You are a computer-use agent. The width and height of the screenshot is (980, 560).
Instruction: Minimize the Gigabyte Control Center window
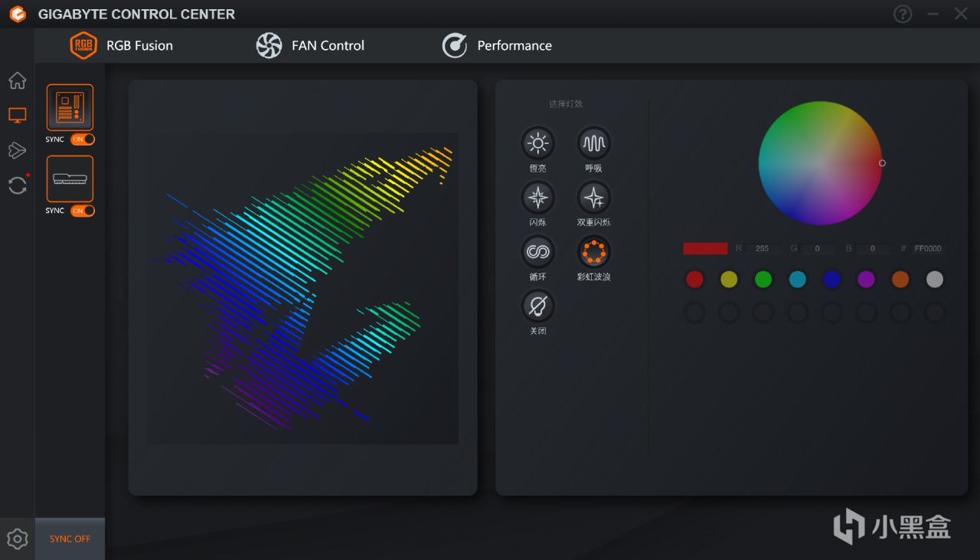tap(933, 14)
